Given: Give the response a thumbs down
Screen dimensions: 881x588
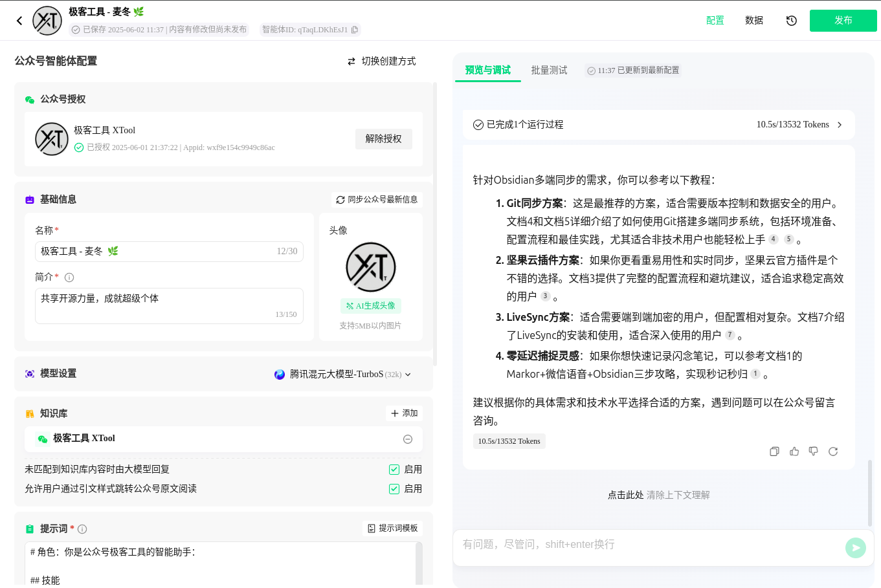Looking at the screenshot, I should coord(814,452).
